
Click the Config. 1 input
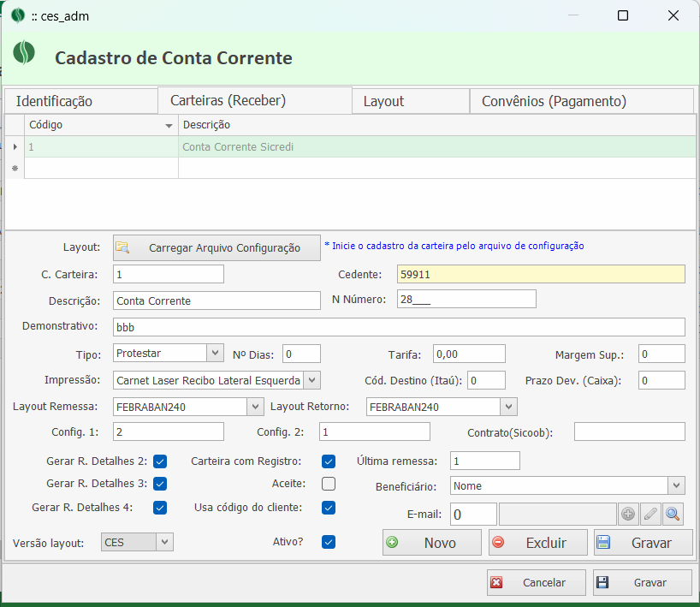[169, 431]
